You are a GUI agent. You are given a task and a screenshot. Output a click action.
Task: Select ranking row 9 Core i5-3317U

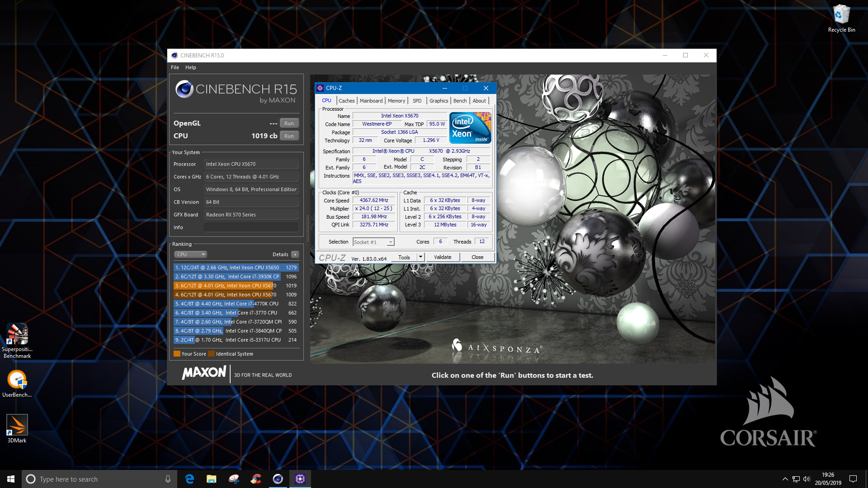coord(236,340)
